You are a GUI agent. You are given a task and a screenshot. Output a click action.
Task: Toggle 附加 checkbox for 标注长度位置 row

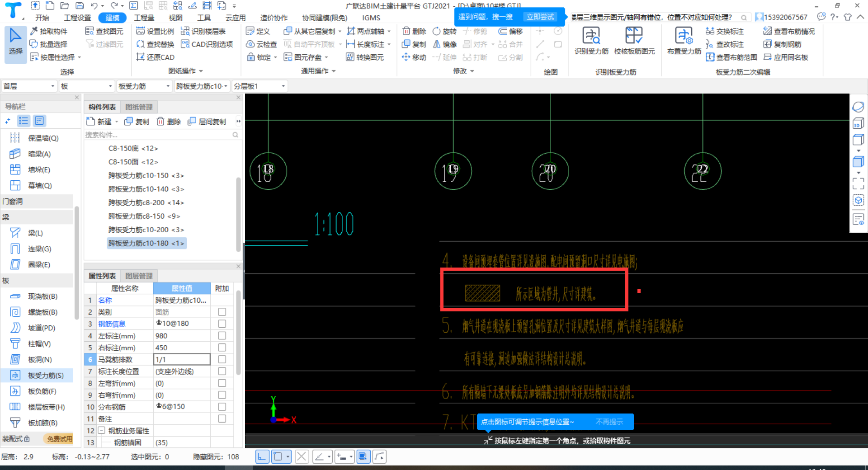tap(222, 371)
